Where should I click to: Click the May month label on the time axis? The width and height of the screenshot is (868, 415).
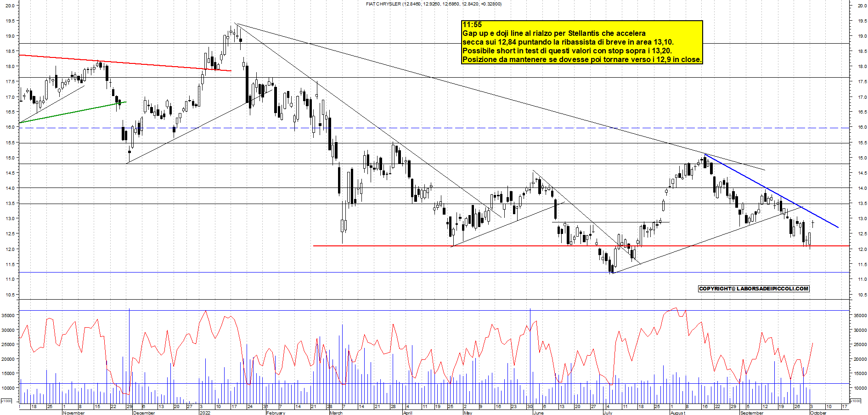coord(468,413)
